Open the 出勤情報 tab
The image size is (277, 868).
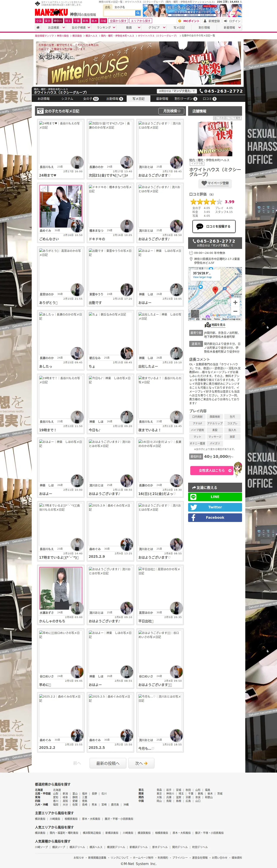114,99
